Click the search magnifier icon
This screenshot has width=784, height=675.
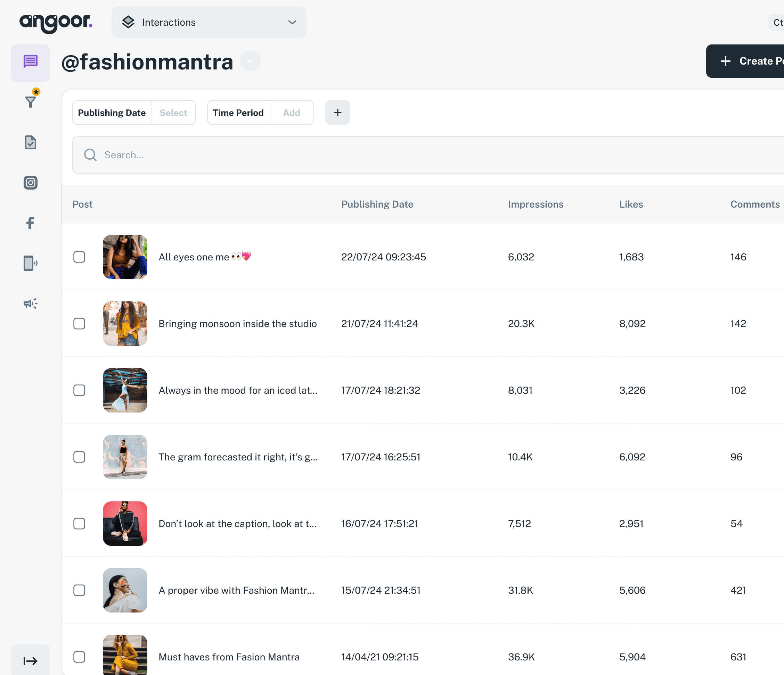tap(90, 155)
